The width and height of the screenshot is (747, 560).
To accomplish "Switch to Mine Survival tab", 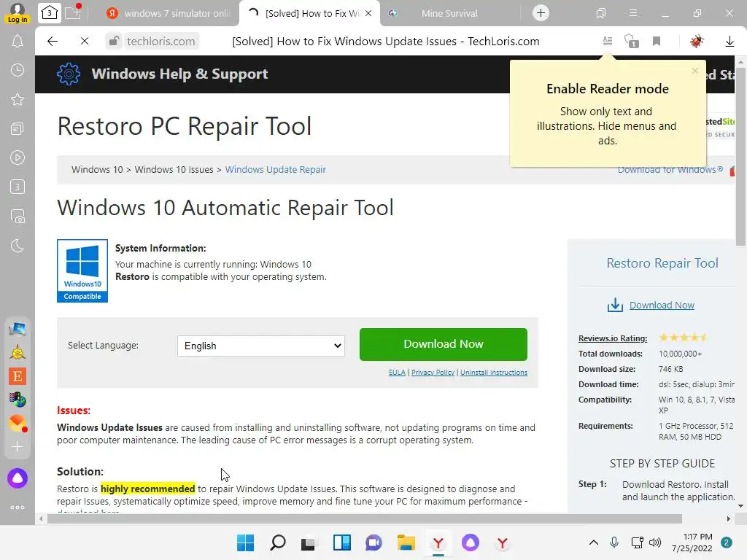I will point(449,13).
